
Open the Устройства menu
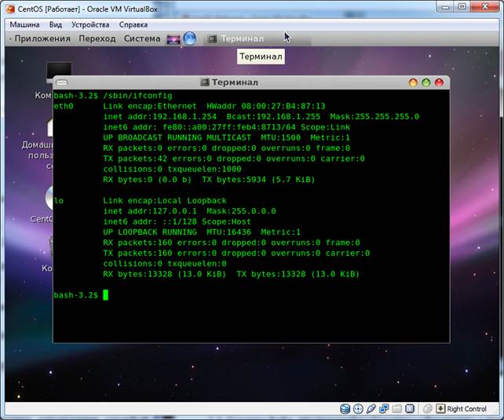pyautogui.click(x=90, y=25)
